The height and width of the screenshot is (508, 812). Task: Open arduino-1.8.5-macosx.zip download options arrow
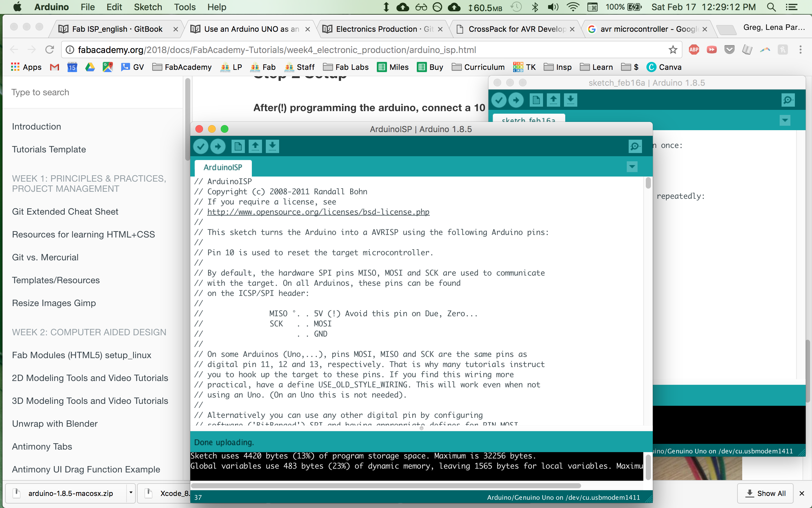pos(131,493)
